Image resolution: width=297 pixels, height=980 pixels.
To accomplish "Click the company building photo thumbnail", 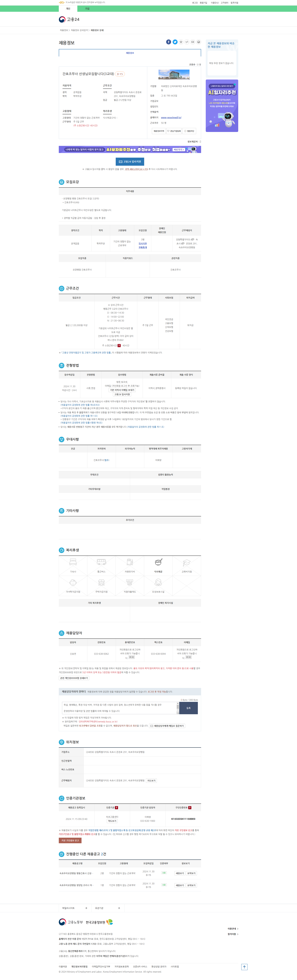I will coord(174,74).
